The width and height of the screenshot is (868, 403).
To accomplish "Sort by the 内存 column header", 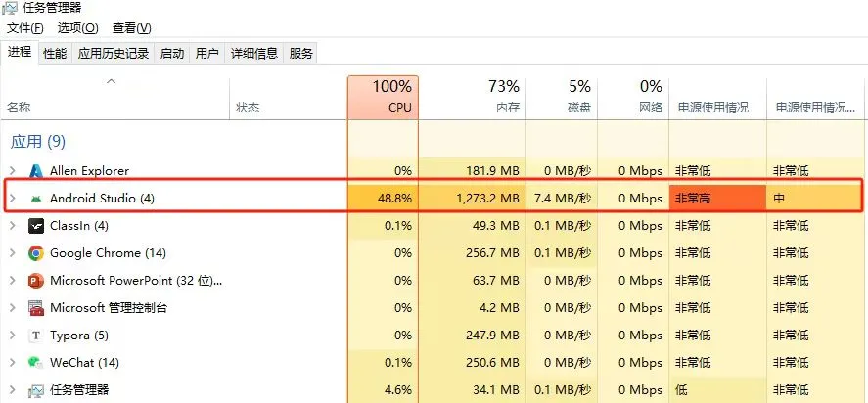I will click(x=472, y=98).
